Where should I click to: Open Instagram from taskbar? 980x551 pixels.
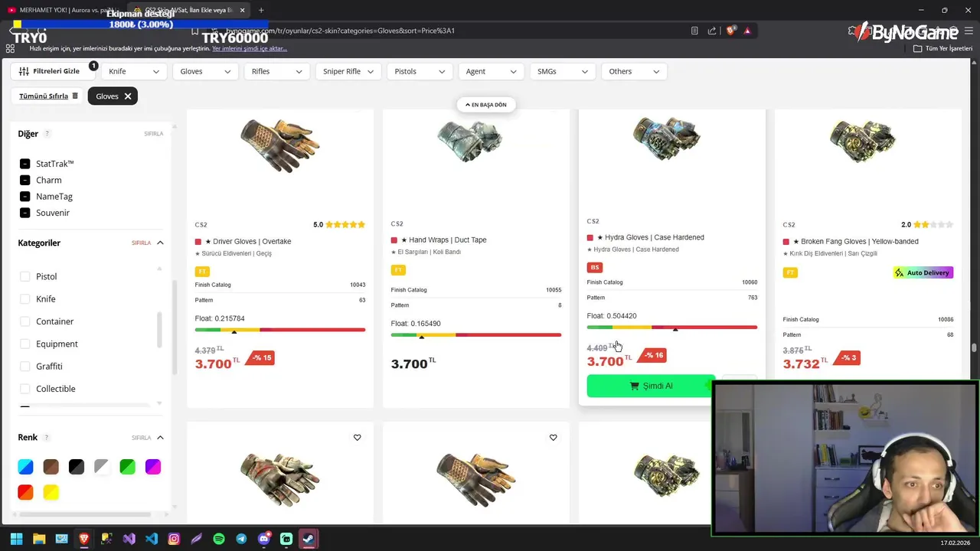click(x=174, y=539)
